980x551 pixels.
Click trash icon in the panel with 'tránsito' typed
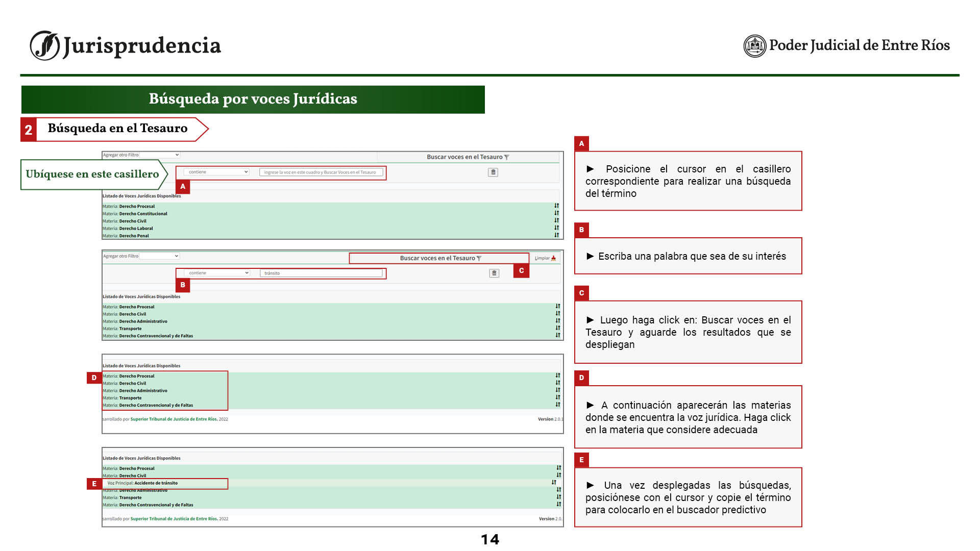pos(494,273)
